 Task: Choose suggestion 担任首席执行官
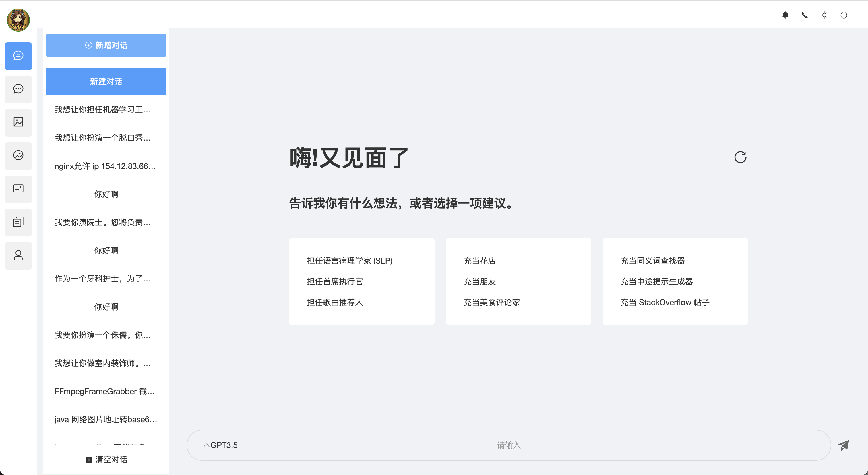coord(335,281)
